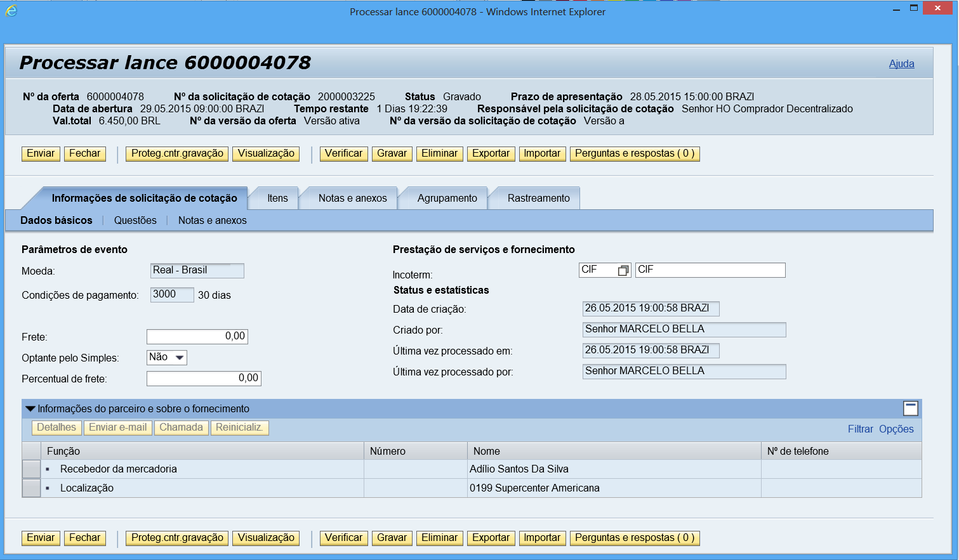The height and width of the screenshot is (560, 959).
Task: Open the Incoterm value help icon
Action: click(x=623, y=271)
